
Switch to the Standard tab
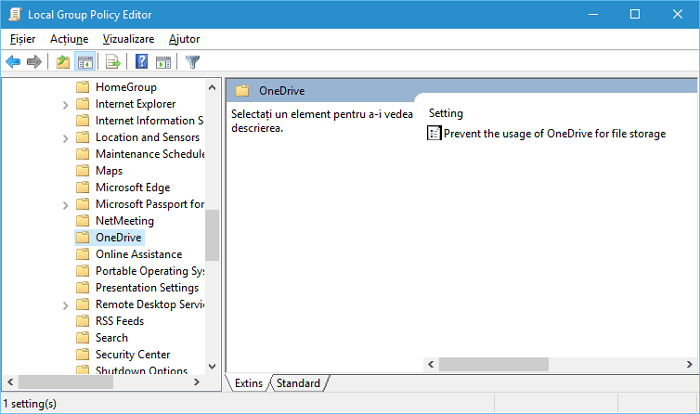[298, 383]
